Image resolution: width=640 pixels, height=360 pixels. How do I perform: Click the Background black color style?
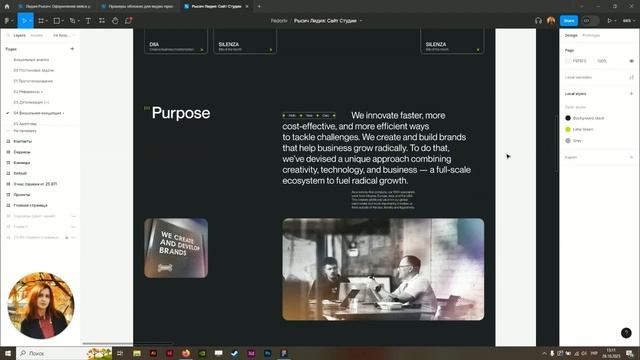(x=584, y=118)
